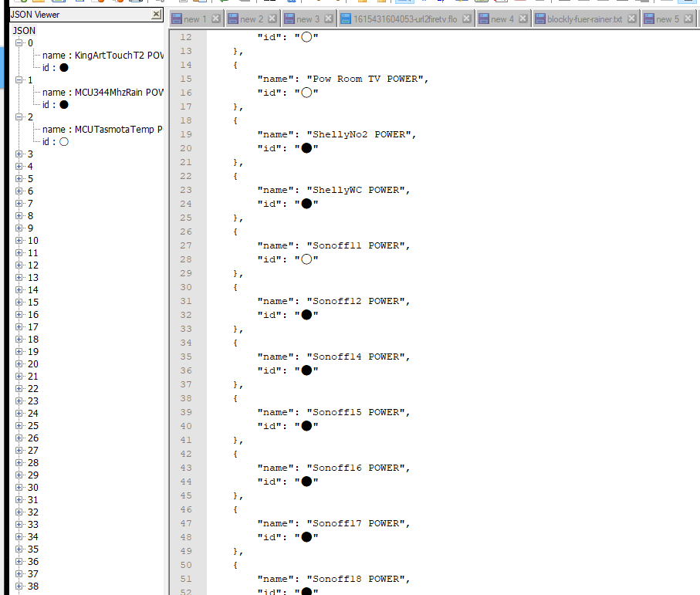This screenshot has width=700, height=595.
Task: Click the save-state icon on new 1 tab
Action: pos(177,19)
